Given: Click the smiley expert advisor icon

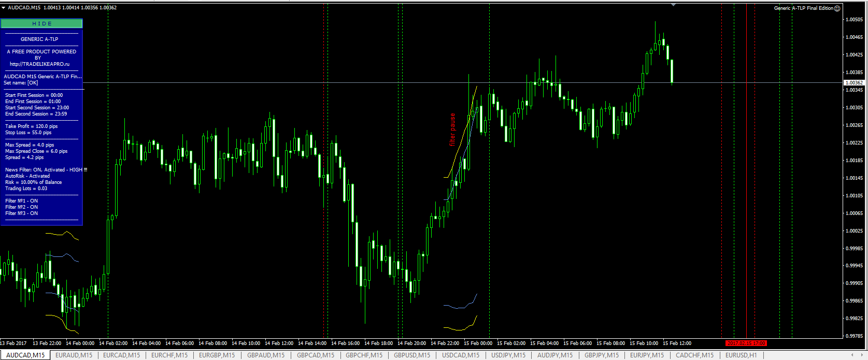Looking at the screenshot, I should [x=837, y=8].
